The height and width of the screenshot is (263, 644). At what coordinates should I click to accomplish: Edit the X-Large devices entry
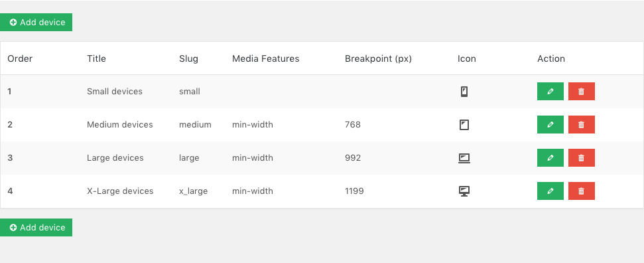550,191
